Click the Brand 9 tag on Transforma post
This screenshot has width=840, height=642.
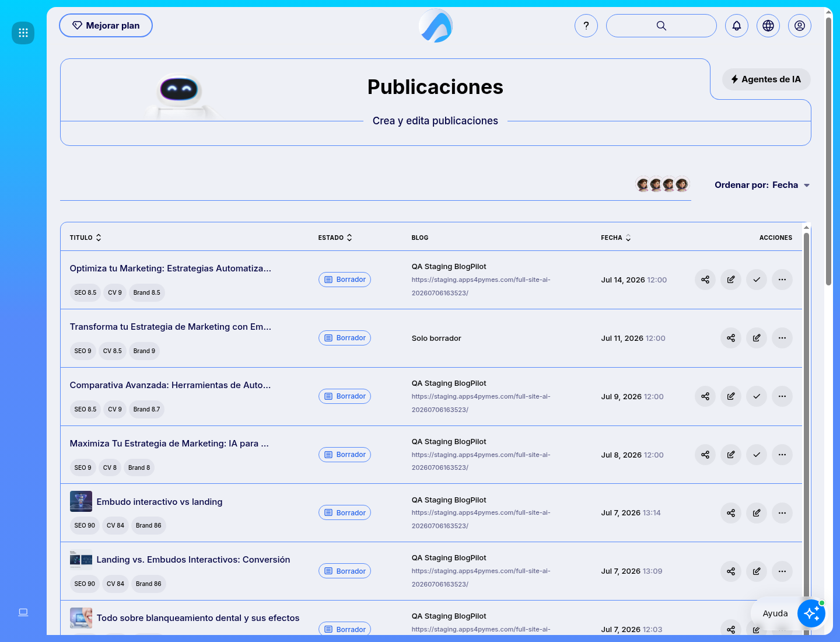(x=144, y=351)
